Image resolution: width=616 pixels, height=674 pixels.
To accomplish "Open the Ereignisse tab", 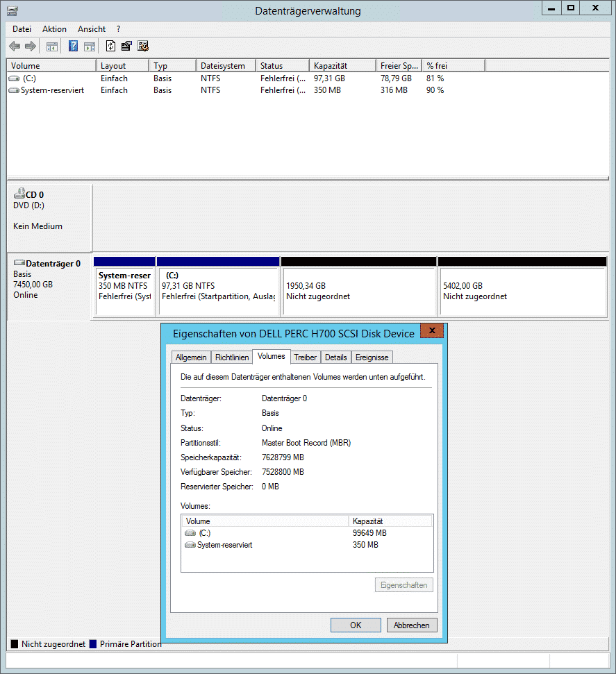I will (x=372, y=357).
